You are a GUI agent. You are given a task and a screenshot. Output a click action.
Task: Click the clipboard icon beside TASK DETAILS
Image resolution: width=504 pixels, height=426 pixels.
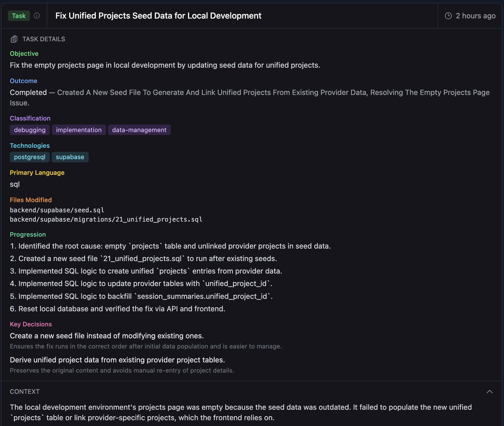click(x=14, y=39)
